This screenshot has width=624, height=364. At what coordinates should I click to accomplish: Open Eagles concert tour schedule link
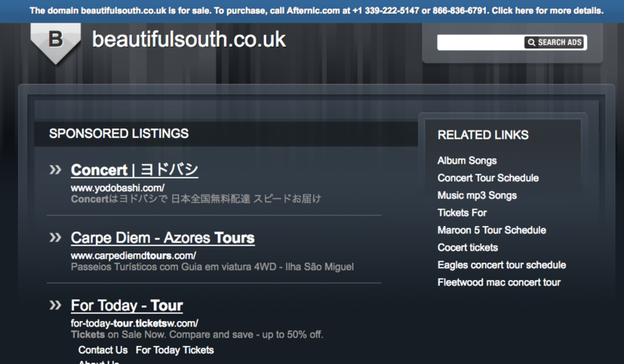(502, 265)
